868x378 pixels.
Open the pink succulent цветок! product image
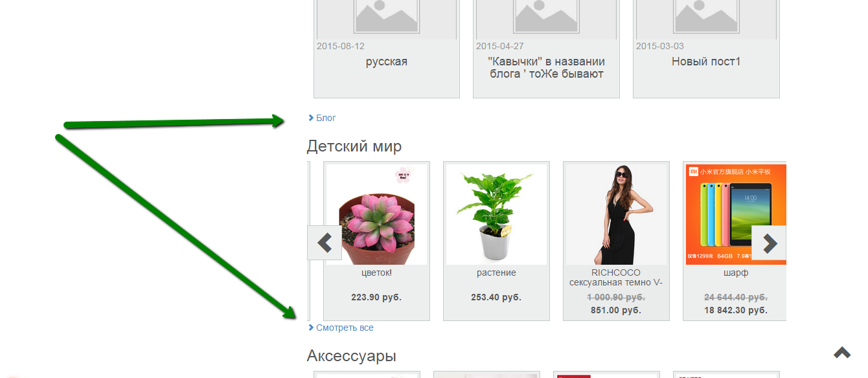click(376, 214)
